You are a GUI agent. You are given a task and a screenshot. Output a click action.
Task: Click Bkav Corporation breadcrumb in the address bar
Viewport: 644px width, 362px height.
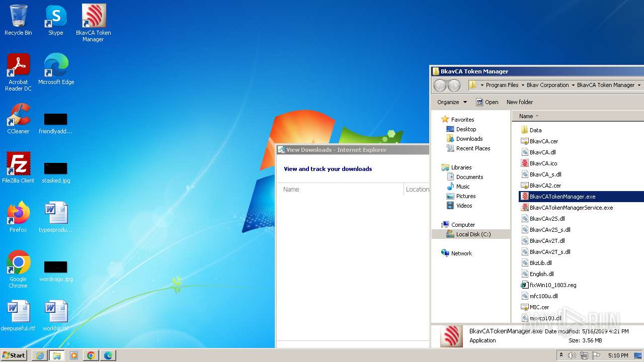point(547,85)
